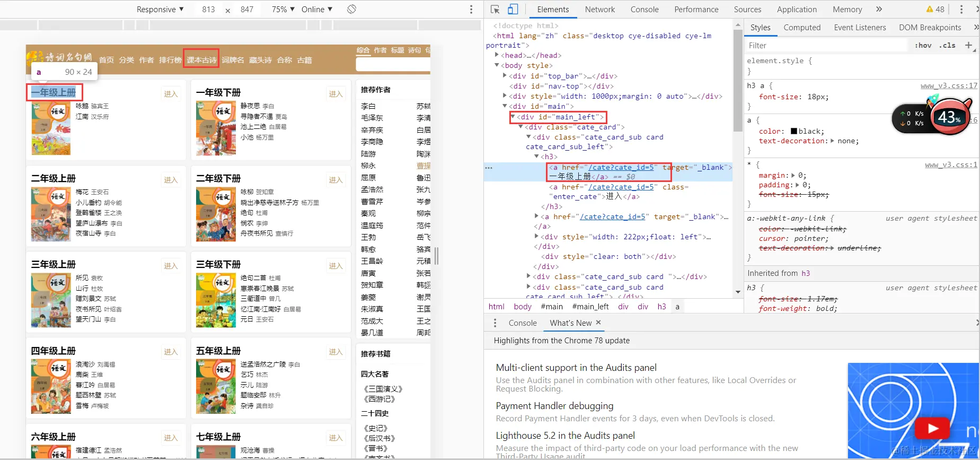
Task: Open the 二年级上册 heading link
Action: (x=54, y=178)
